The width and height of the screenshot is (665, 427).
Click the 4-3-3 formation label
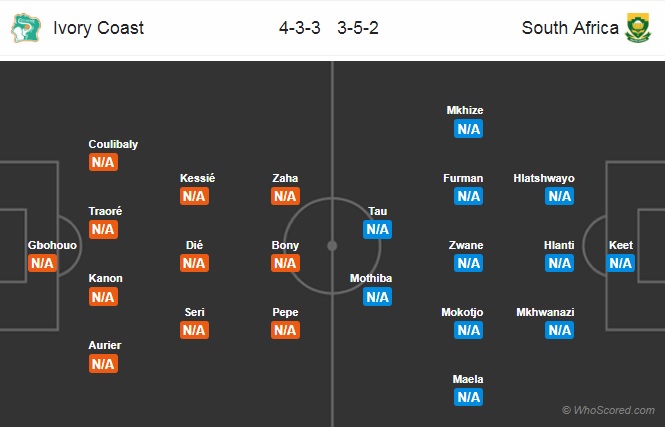299,28
